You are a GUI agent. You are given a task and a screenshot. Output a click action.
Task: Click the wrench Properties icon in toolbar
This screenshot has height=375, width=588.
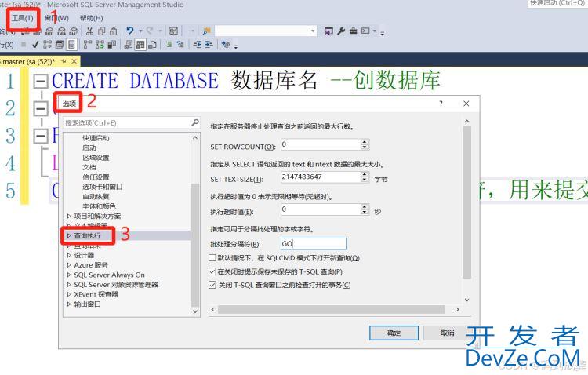pyautogui.click(x=341, y=31)
